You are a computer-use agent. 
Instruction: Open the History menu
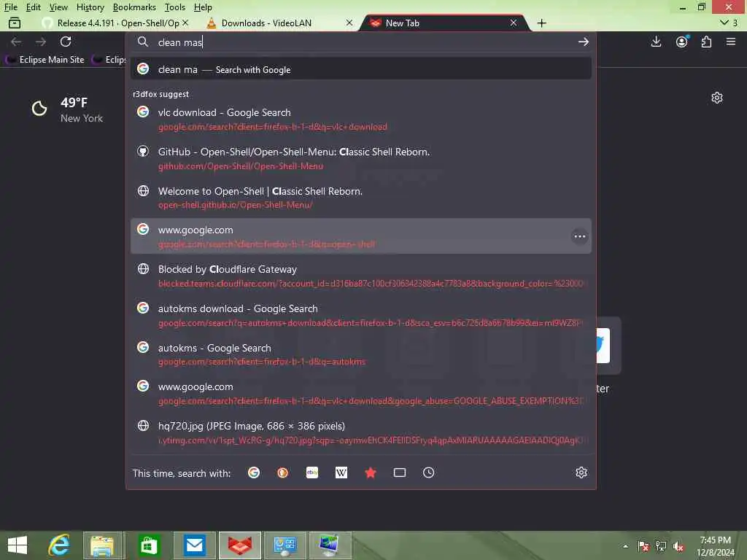90,7
